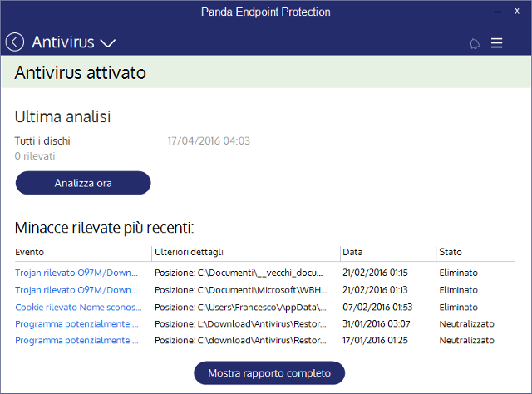Open the hamburger menu icon
Screen dimensions: 532x394
(x=496, y=43)
